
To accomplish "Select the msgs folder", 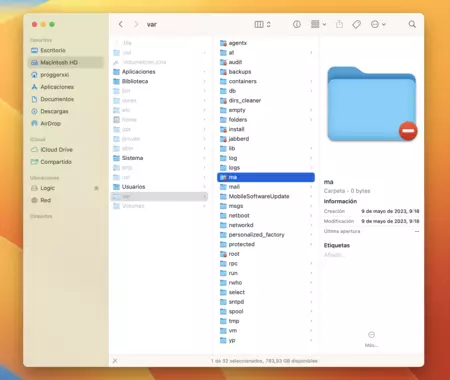I will pos(266,206).
